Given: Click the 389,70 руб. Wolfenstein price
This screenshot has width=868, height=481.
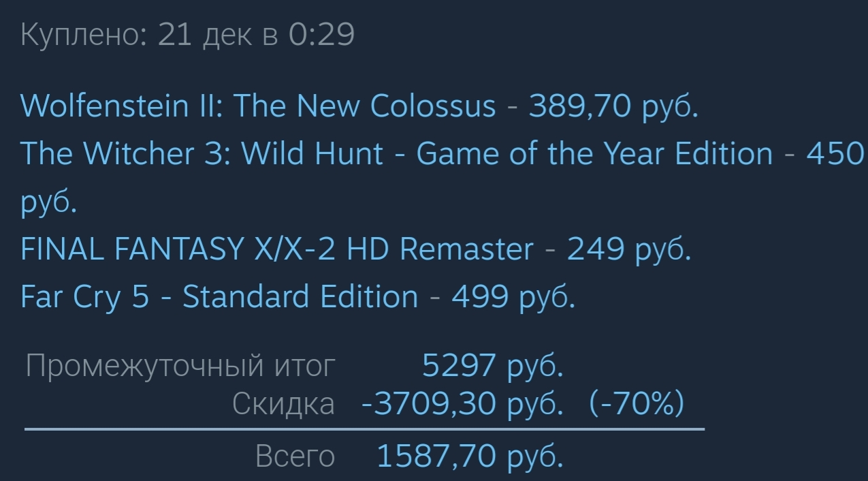Looking at the screenshot, I should tap(613, 106).
